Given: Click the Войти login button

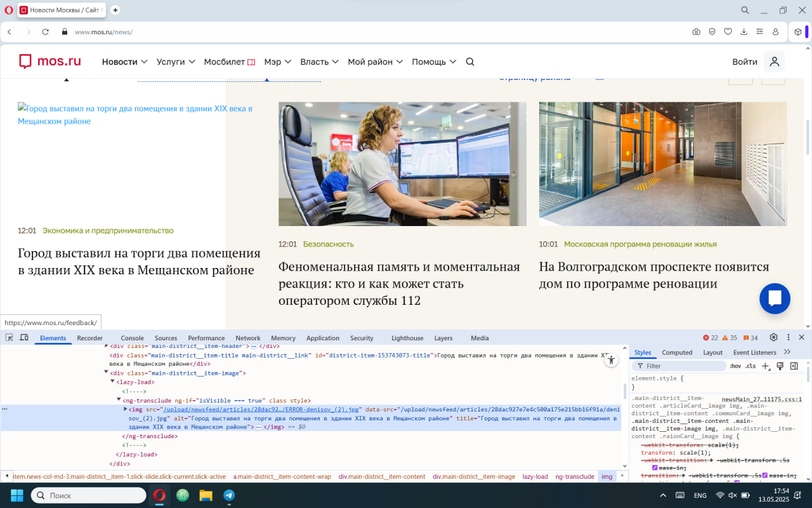Looking at the screenshot, I should (x=744, y=62).
